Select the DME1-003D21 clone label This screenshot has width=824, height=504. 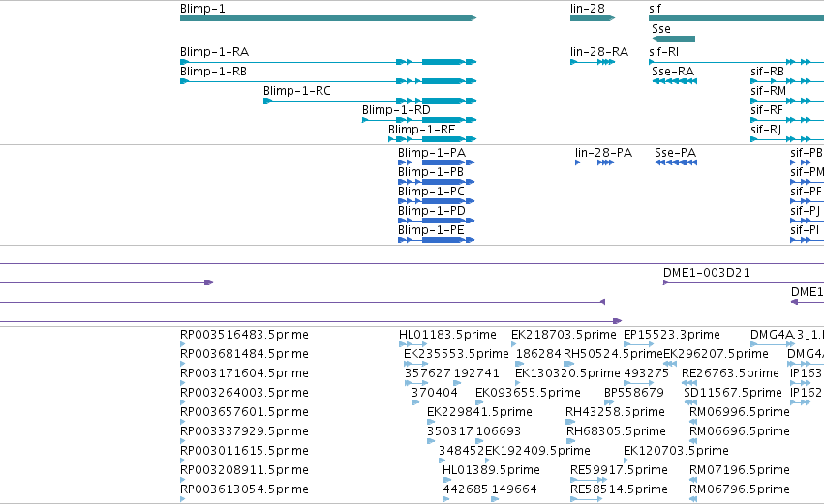[x=706, y=273]
